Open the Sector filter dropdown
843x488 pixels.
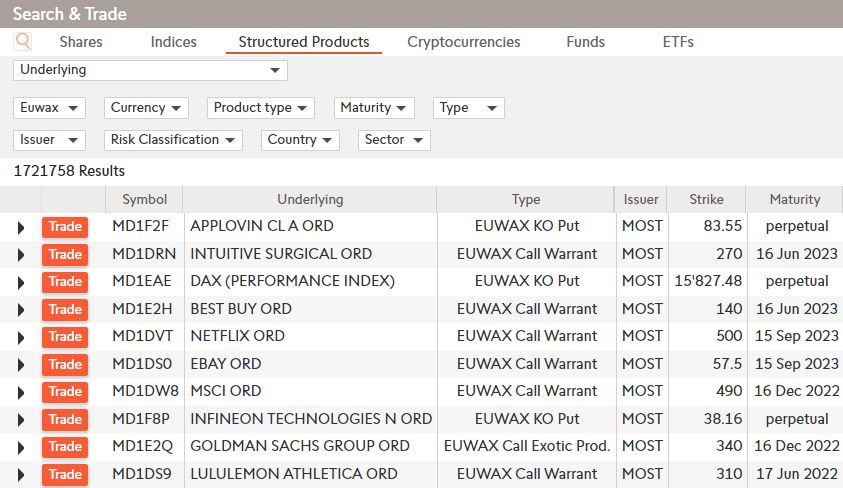[x=394, y=140]
